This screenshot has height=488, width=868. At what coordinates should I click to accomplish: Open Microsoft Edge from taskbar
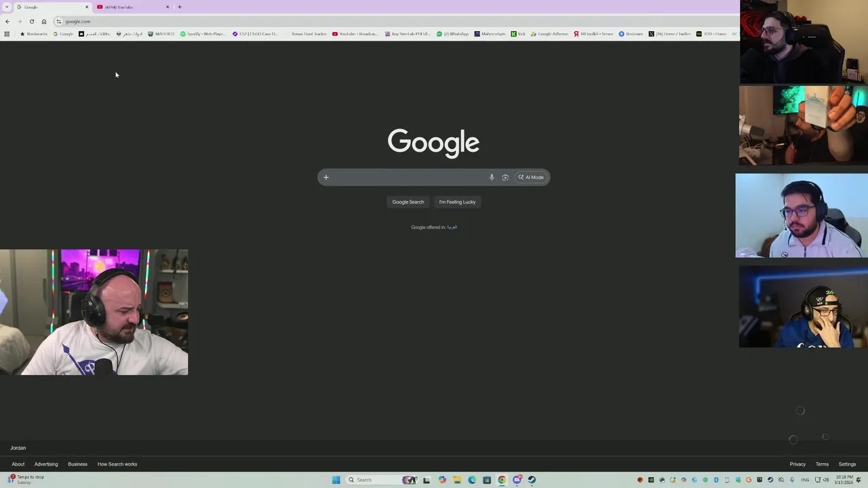click(472, 480)
